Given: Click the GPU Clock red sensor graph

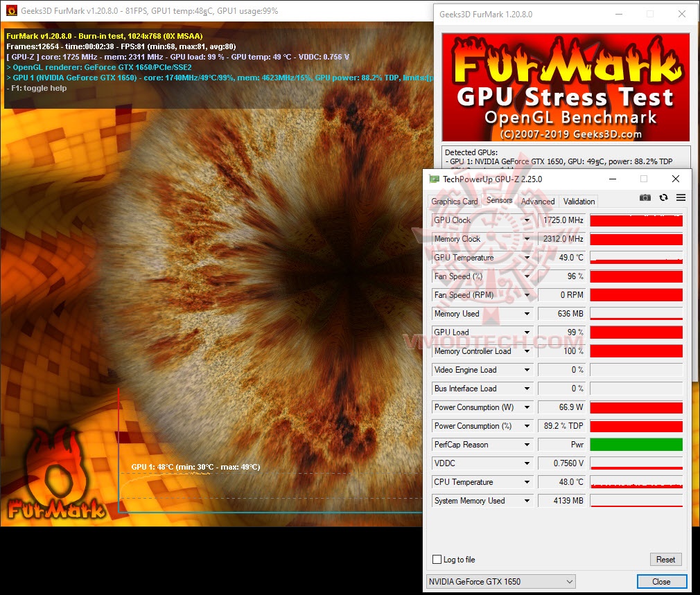Looking at the screenshot, I should [636, 220].
